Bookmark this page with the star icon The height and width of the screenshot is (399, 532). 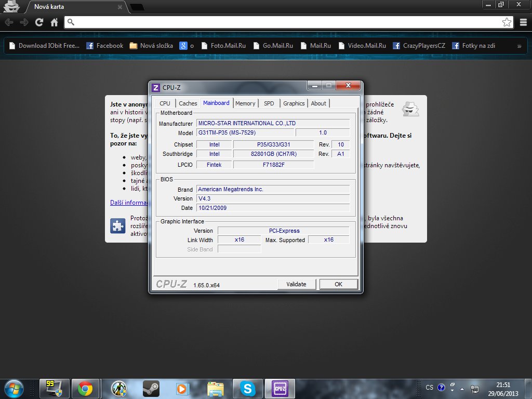click(x=507, y=22)
